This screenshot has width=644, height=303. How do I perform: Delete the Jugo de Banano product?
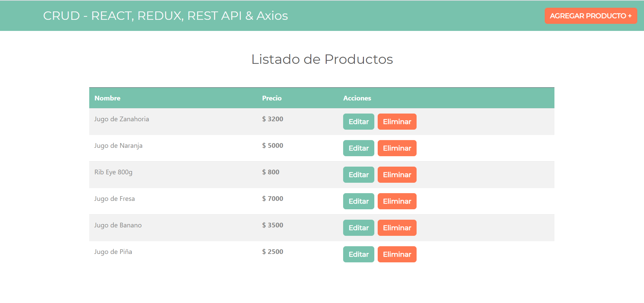tap(397, 228)
